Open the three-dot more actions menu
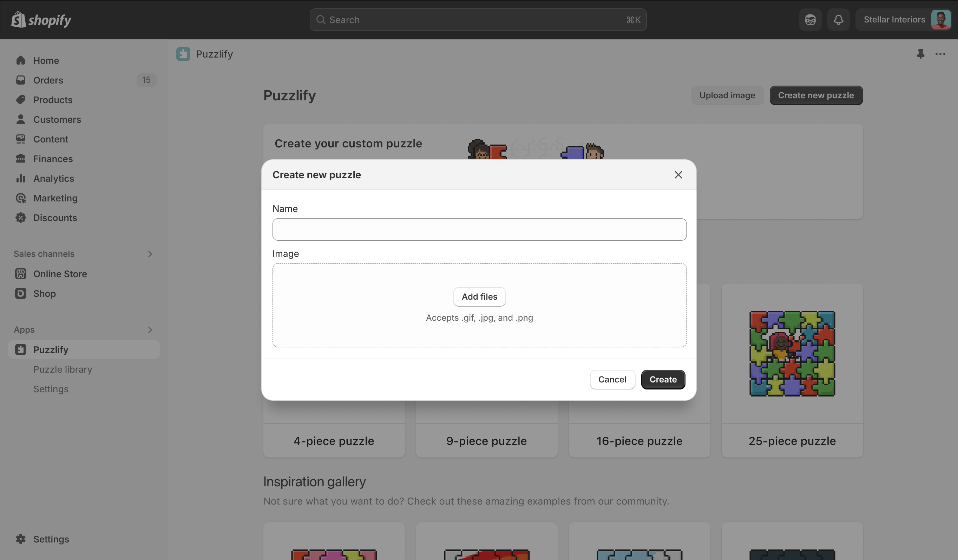This screenshot has width=958, height=560. click(940, 54)
